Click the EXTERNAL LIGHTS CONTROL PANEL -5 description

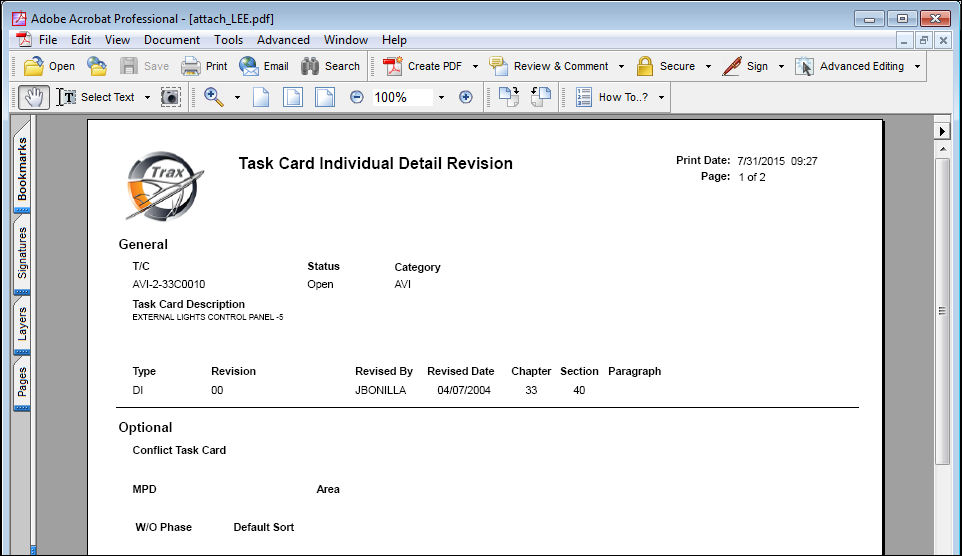208,317
